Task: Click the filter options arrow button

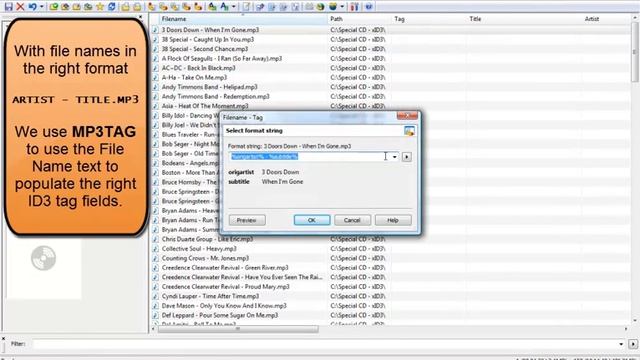Action: pyautogui.click(x=633, y=344)
